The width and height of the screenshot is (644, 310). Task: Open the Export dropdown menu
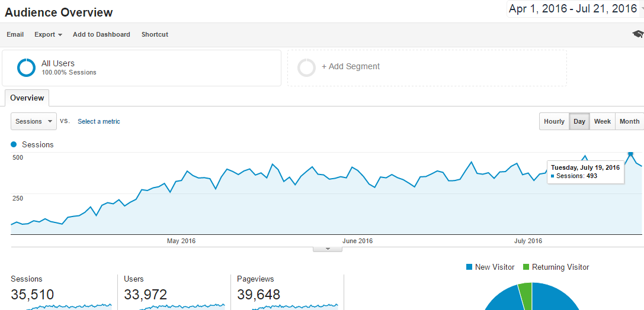pyautogui.click(x=48, y=34)
